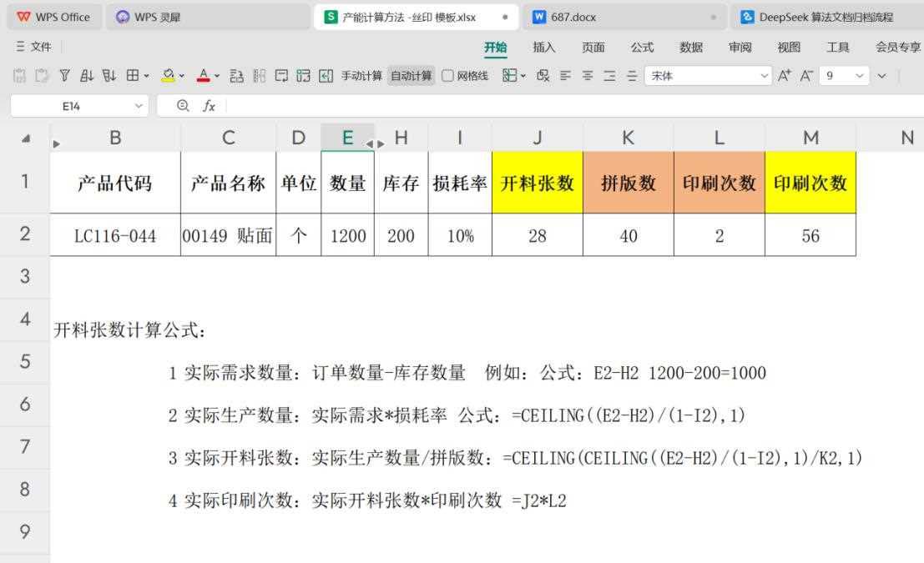Click the sort descending icon
Image resolution: width=924 pixels, height=563 pixels.
[x=109, y=75]
